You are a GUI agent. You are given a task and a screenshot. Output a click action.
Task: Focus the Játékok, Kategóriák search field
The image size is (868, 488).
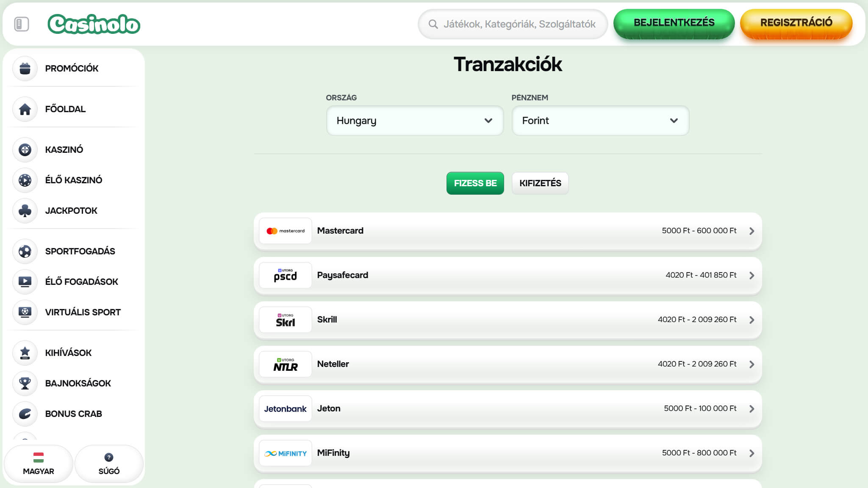point(513,24)
